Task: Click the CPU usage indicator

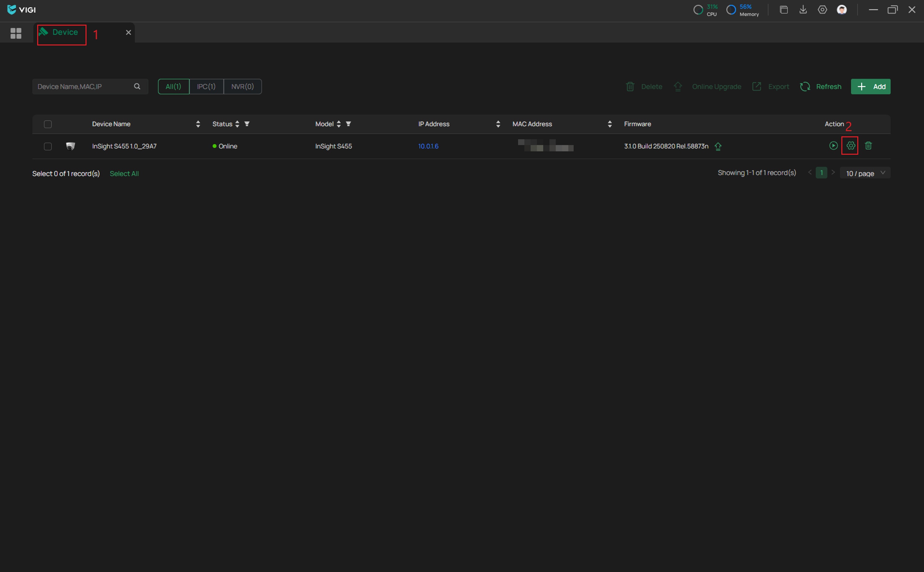Action: [706, 10]
